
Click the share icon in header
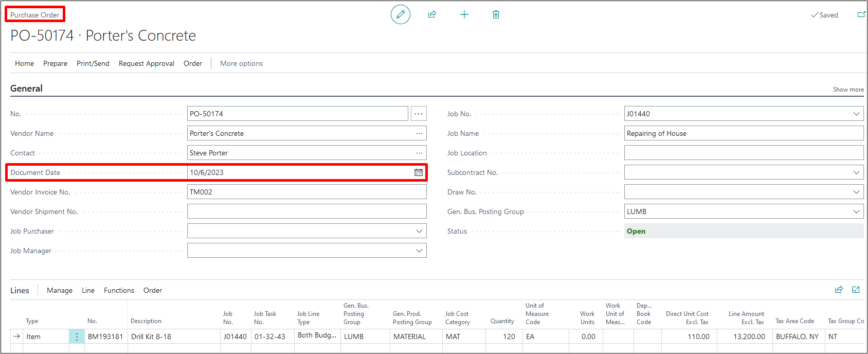[x=432, y=14]
